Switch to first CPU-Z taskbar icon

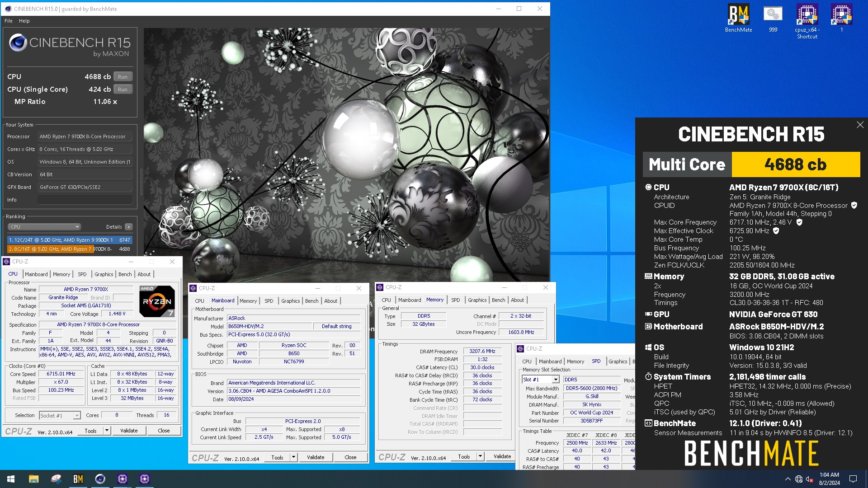point(122,479)
